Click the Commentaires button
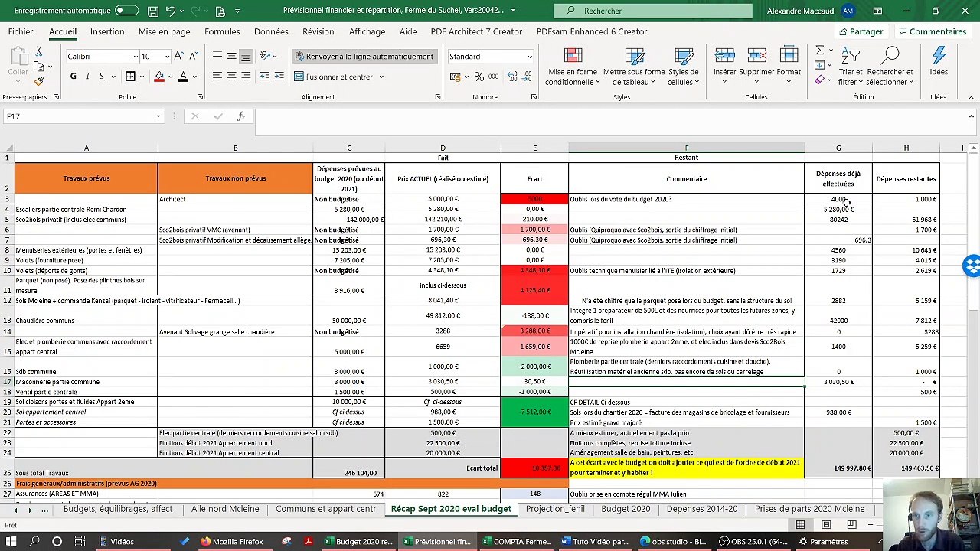980x551 pixels. (x=932, y=31)
